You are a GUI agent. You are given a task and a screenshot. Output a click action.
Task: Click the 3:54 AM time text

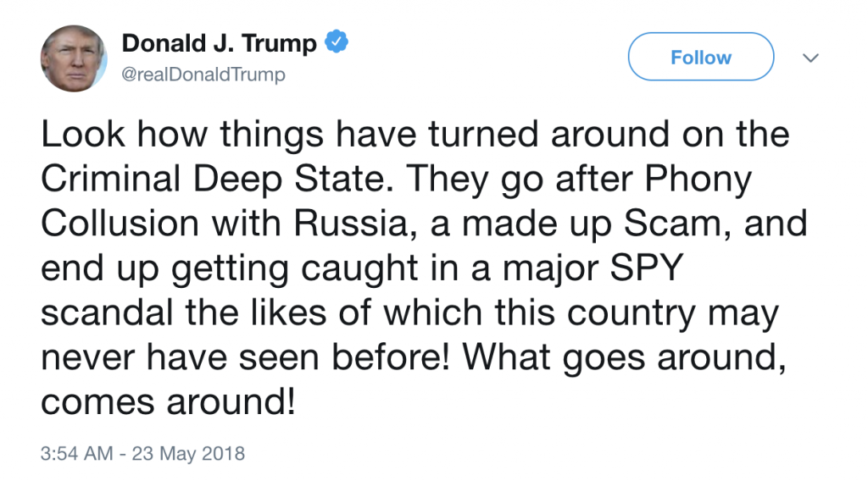point(76,453)
